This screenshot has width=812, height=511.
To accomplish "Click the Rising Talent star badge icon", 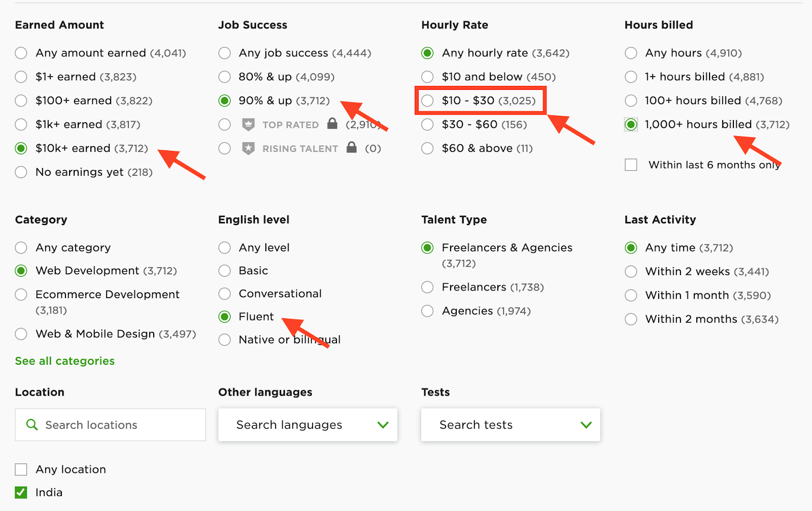I will (248, 148).
